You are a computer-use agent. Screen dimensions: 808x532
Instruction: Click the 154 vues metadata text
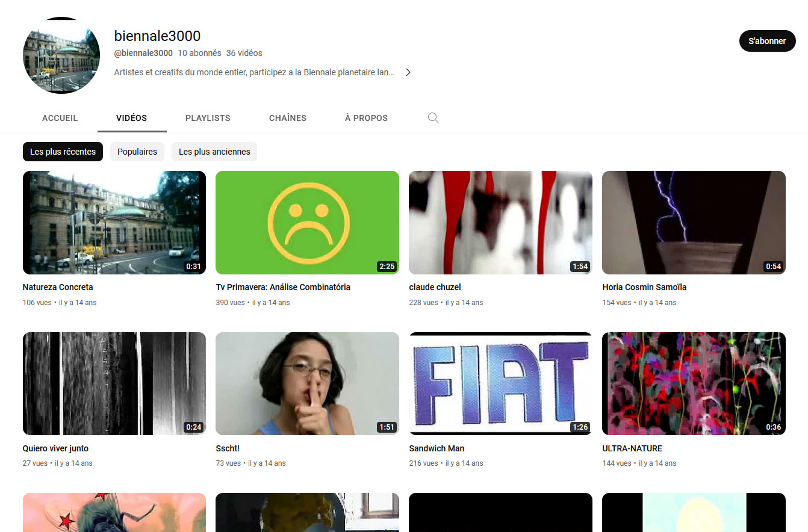click(617, 303)
